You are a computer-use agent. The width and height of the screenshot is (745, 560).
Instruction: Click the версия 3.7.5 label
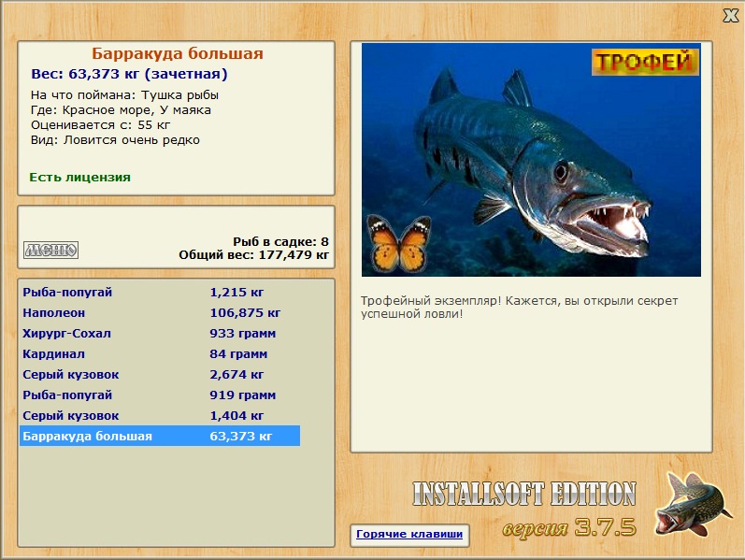pos(569,526)
